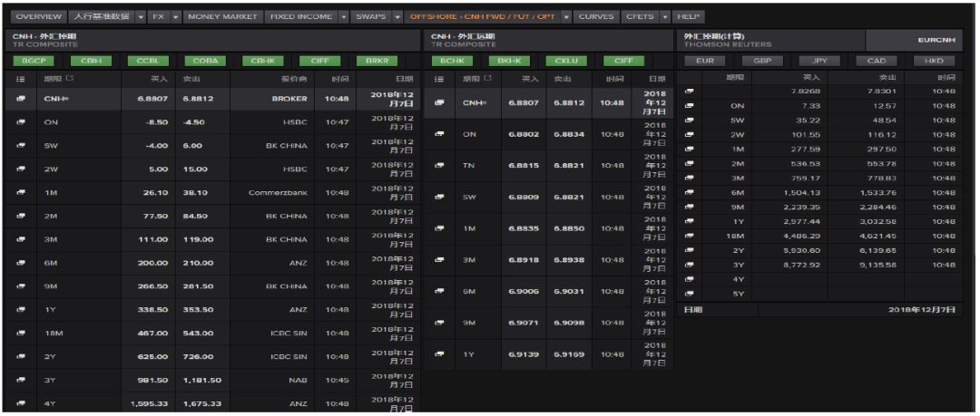Toggle the CKLU contributor filter
The width and height of the screenshot is (980, 416).
(566, 62)
